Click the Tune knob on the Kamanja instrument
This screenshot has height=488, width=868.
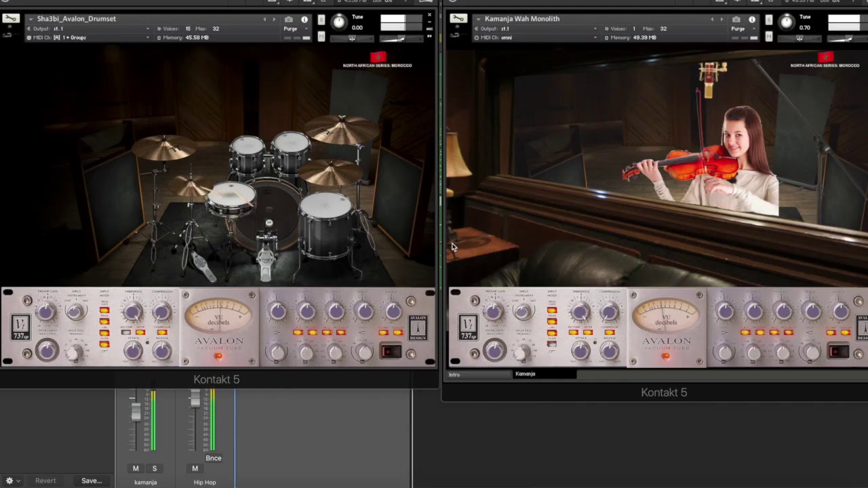click(x=786, y=22)
